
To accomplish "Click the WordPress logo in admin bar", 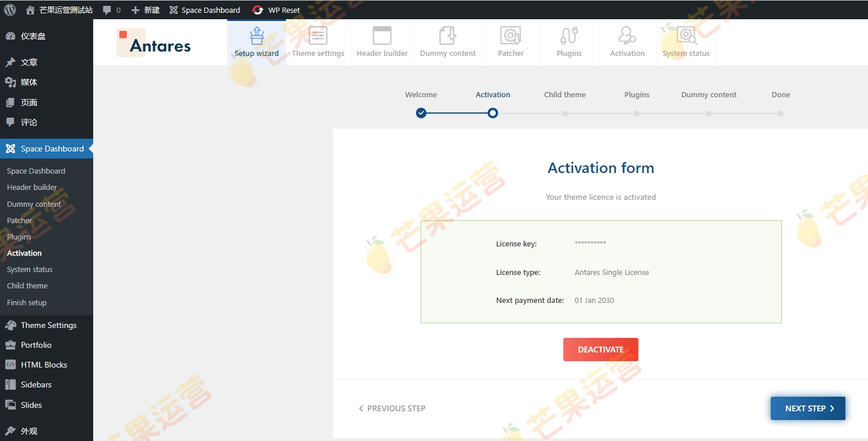I will (x=10, y=10).
